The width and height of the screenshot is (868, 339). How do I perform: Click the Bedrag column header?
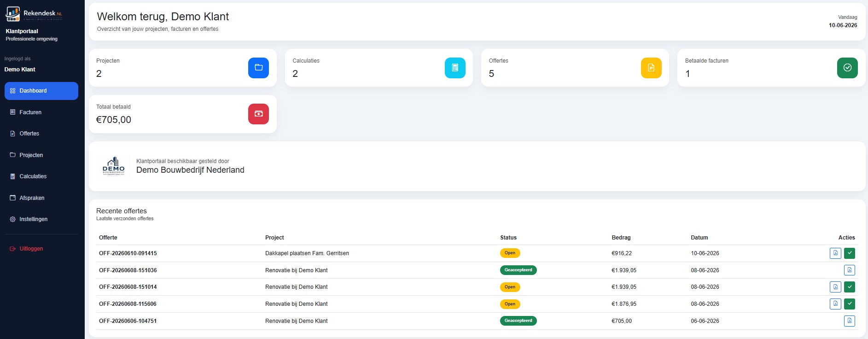(x=621, y=238)
